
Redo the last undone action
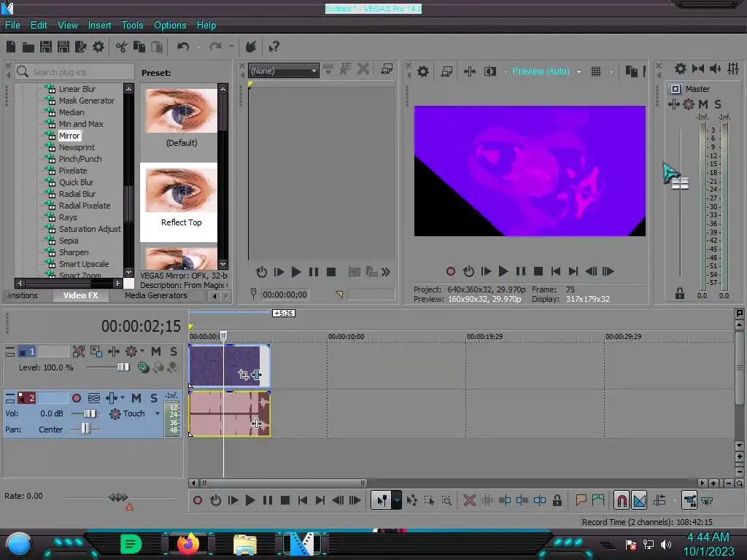pos(216,47)
